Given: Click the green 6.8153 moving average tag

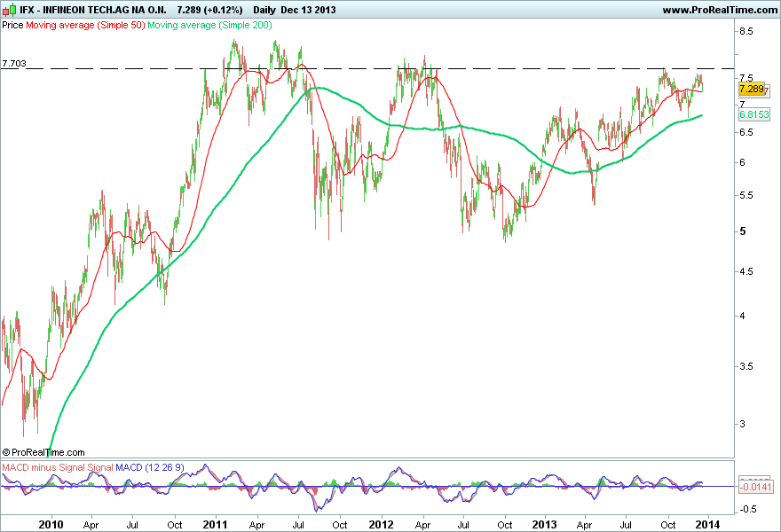Looking at the screenshot, I should pos(754,114).
